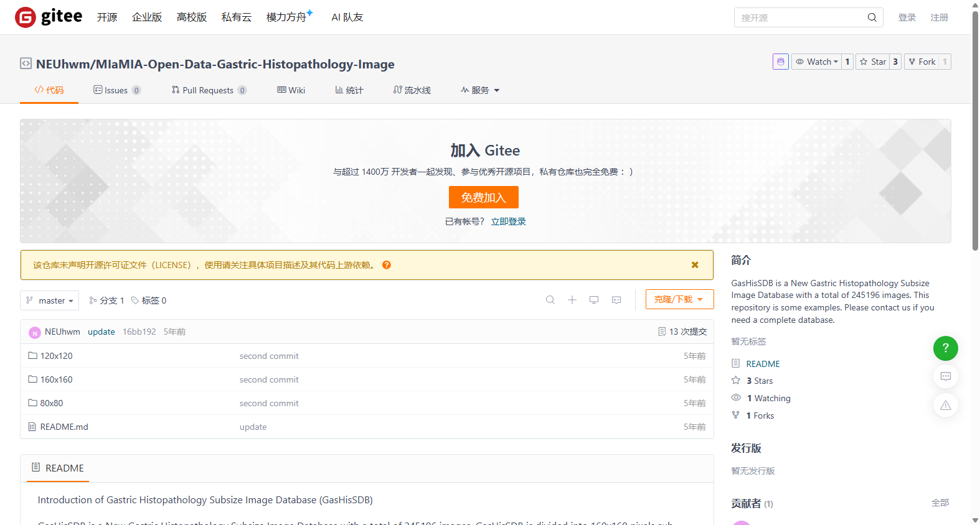The height and width of the screenshot is (525, 980).
Task: Star this repository
Action: [x=872, y=62]
